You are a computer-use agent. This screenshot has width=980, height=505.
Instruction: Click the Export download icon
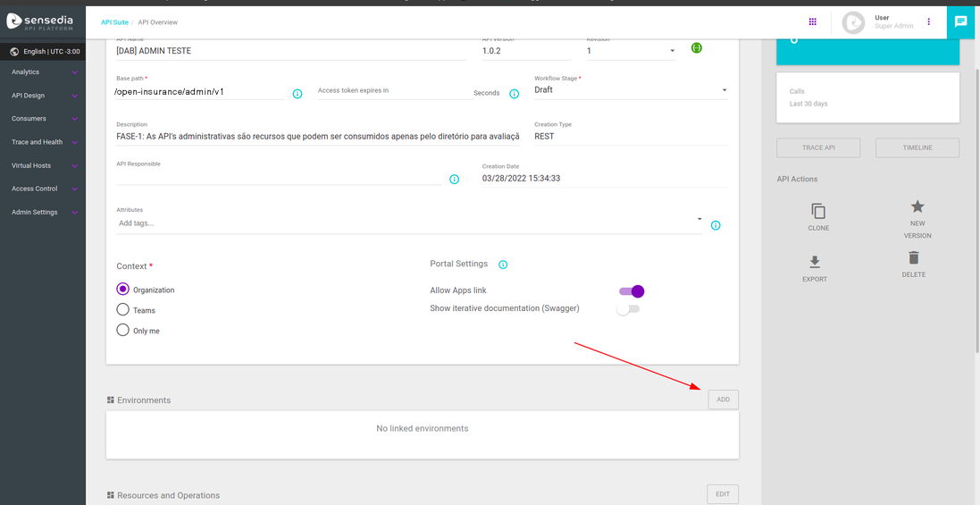tap(814, 263)
